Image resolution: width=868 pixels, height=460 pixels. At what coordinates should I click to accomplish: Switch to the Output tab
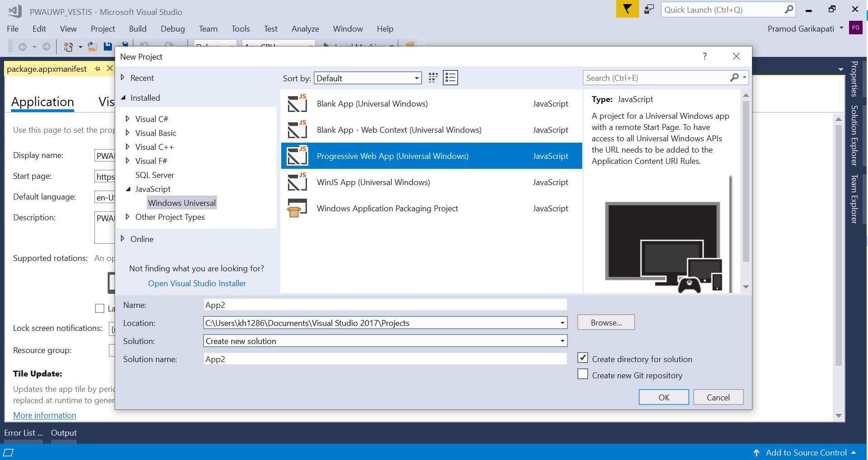[63, 432]
